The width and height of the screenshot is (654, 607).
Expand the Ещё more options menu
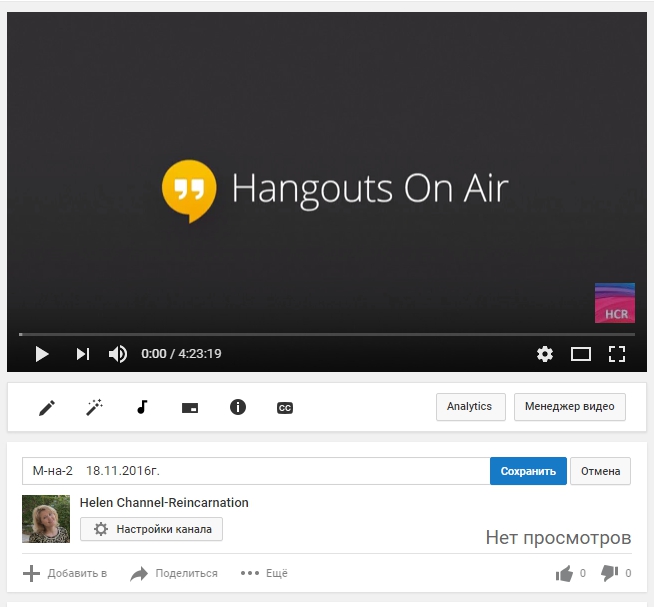[x=264, y=573]
